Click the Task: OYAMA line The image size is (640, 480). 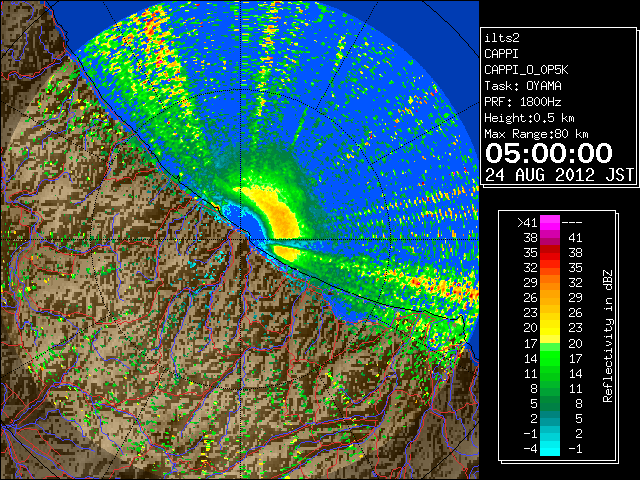coord(523,86)
